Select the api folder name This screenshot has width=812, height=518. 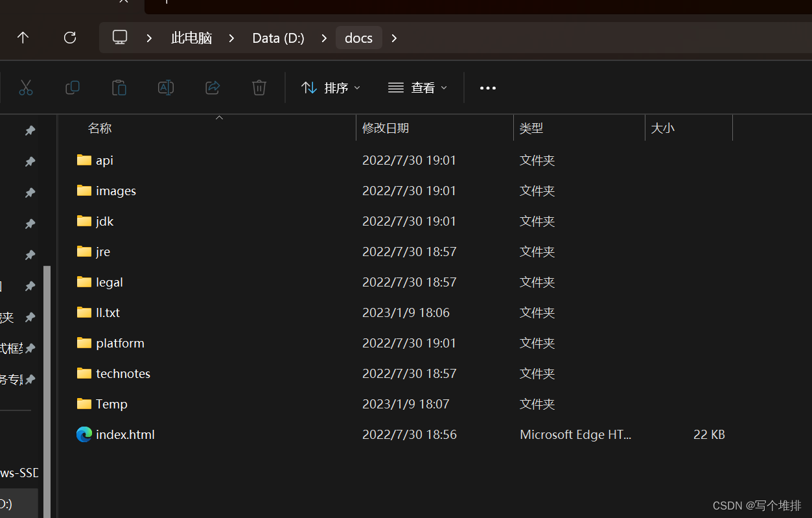coord(104,160)
